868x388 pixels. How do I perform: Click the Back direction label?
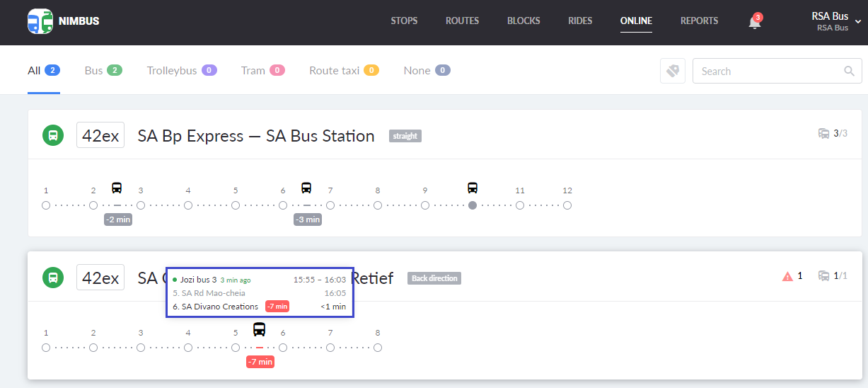tap(434, 278)
